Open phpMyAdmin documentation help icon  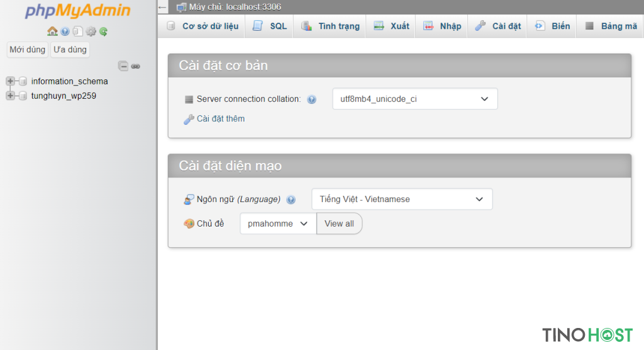tap(65, 31)
